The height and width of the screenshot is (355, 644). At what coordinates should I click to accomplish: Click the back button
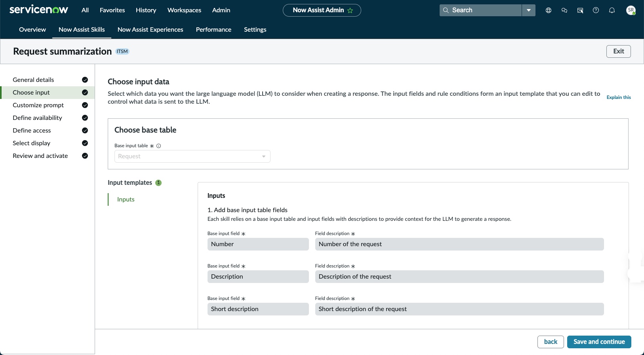tap(551, 342)
